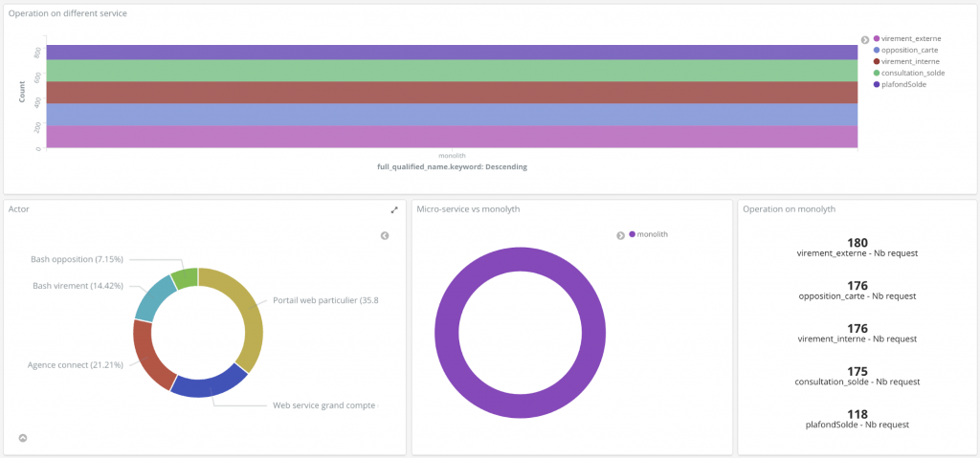Click the virement_externe legend color dot
The width and height of the screenshot is (980, 458).
[x=876, y=38]
